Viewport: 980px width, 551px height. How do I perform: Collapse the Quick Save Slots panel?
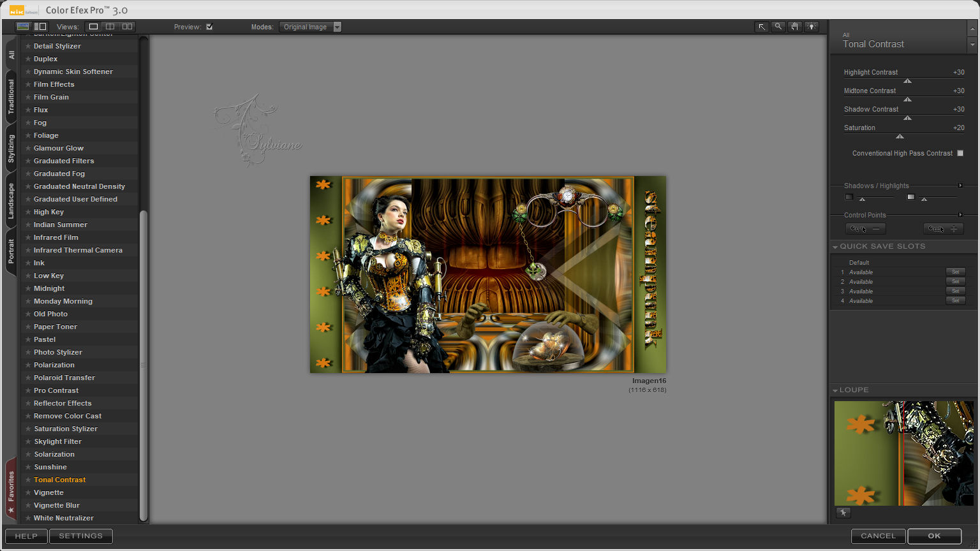click(835, 247)
